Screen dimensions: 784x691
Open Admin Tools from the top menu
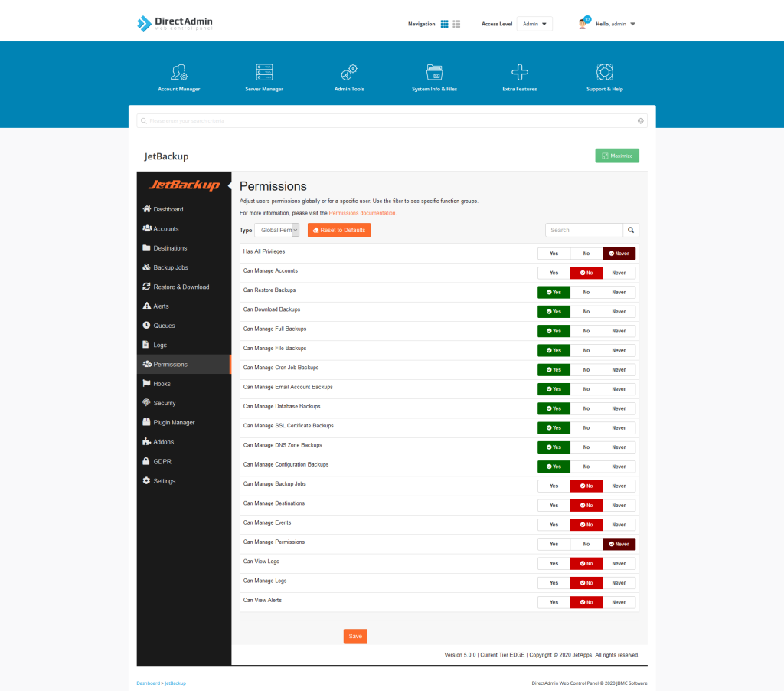(349, 77)
